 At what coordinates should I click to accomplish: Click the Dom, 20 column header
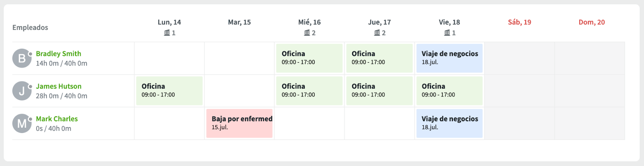click(591, 23)
